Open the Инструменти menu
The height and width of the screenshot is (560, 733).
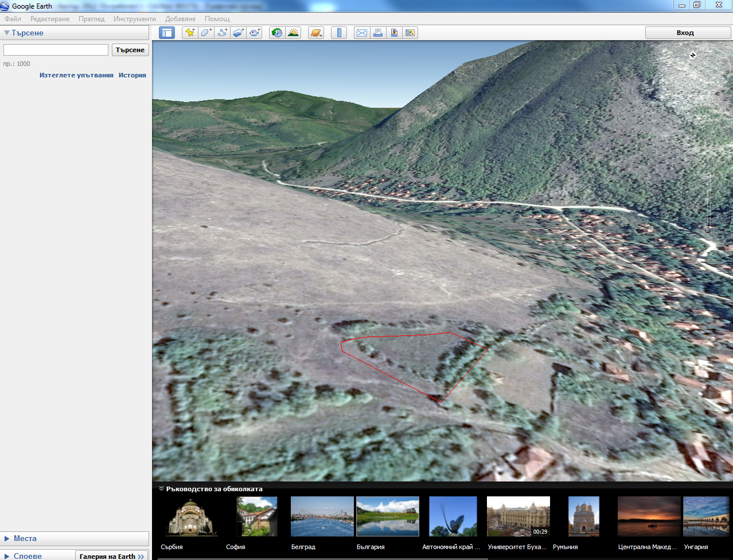click(134, 19)
